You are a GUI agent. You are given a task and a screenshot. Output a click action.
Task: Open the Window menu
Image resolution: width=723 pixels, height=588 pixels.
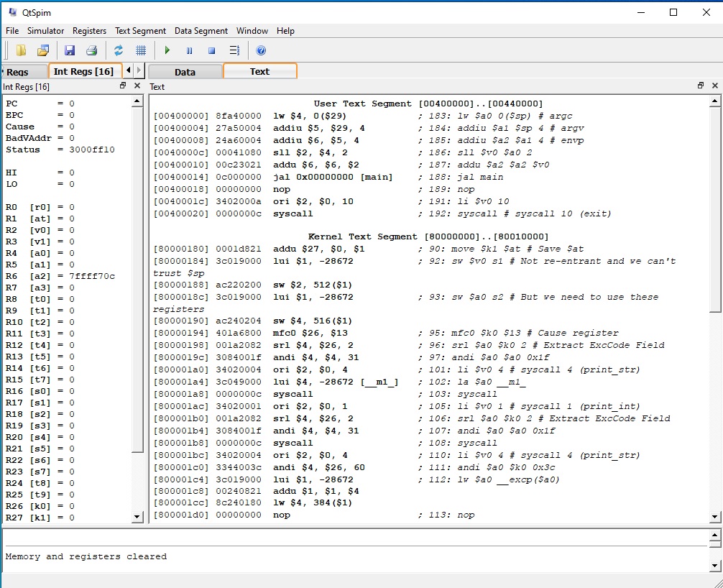point(252,31)
